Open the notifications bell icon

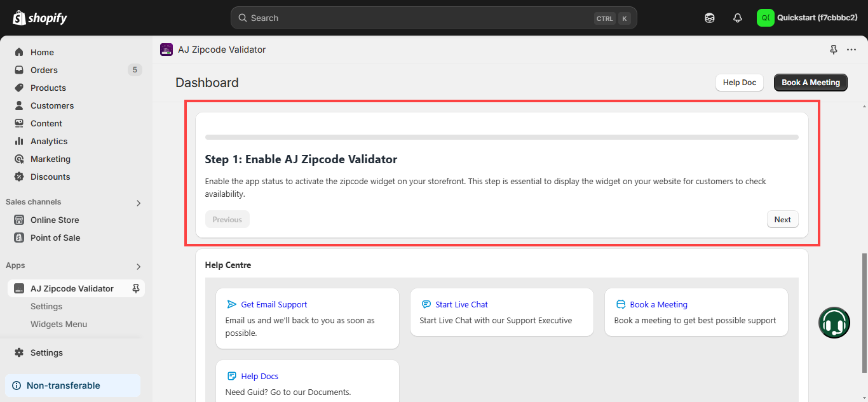pos(737,18)
